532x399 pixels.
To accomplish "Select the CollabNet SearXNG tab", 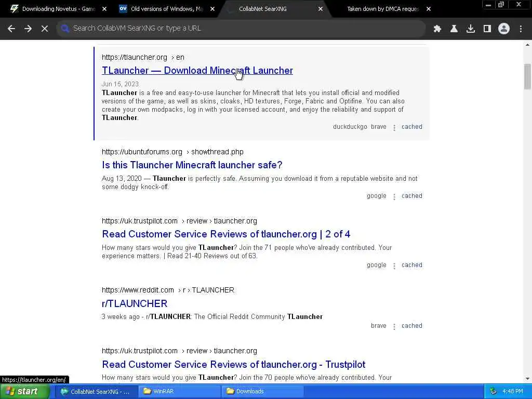I will [x=262, y=9].
